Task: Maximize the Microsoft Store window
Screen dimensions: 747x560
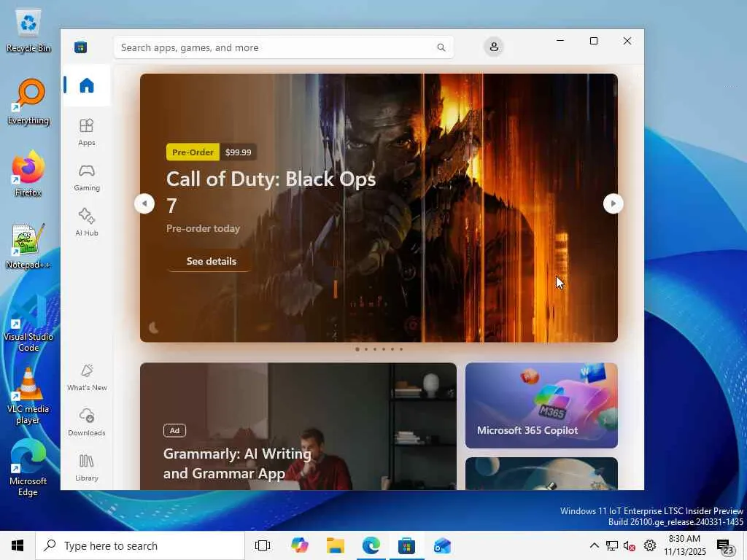Action: click(594, 41)
